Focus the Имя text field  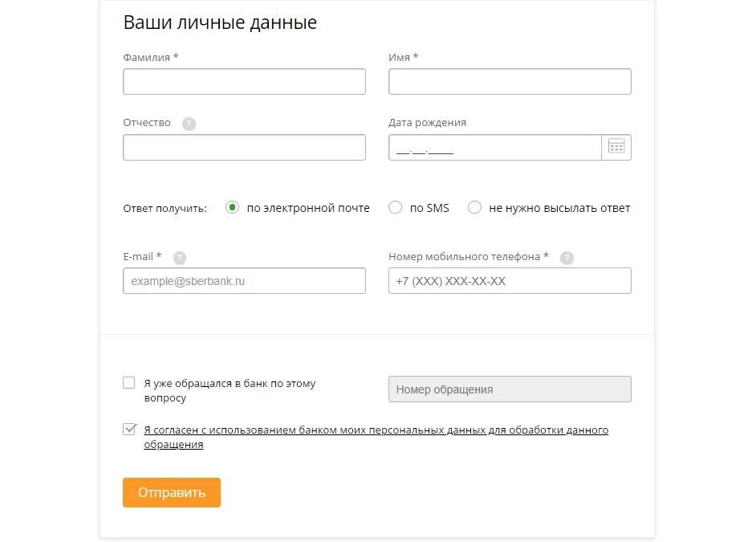[510, 82]
